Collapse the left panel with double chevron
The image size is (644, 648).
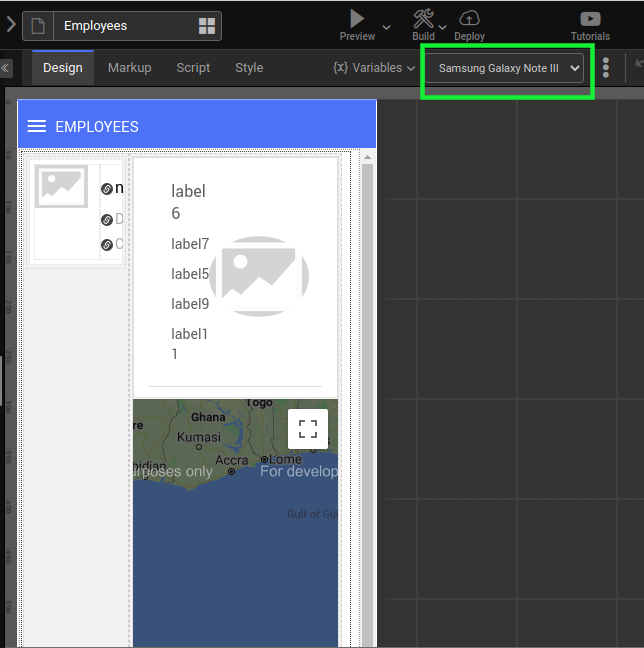(6, 68)
